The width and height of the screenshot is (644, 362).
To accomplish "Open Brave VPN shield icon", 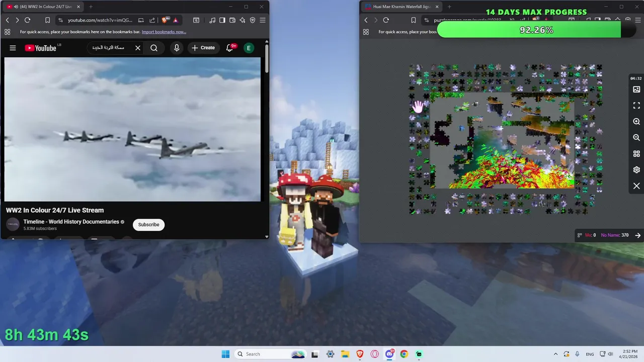I will click(253, 20).
